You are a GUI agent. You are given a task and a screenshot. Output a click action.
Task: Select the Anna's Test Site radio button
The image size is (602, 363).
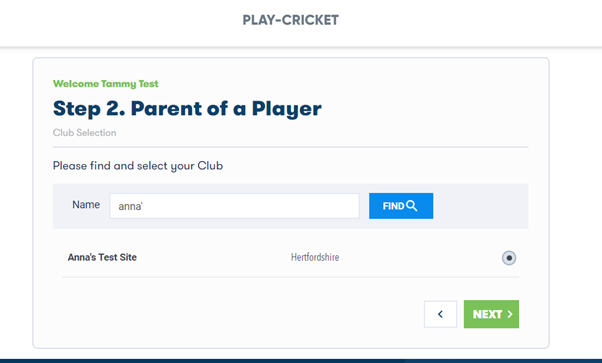point(509,258)
